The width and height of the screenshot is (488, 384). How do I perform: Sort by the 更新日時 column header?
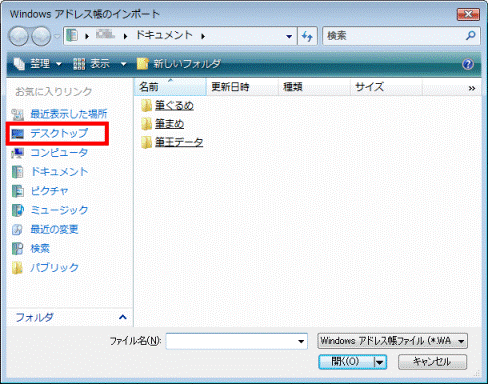242,87
